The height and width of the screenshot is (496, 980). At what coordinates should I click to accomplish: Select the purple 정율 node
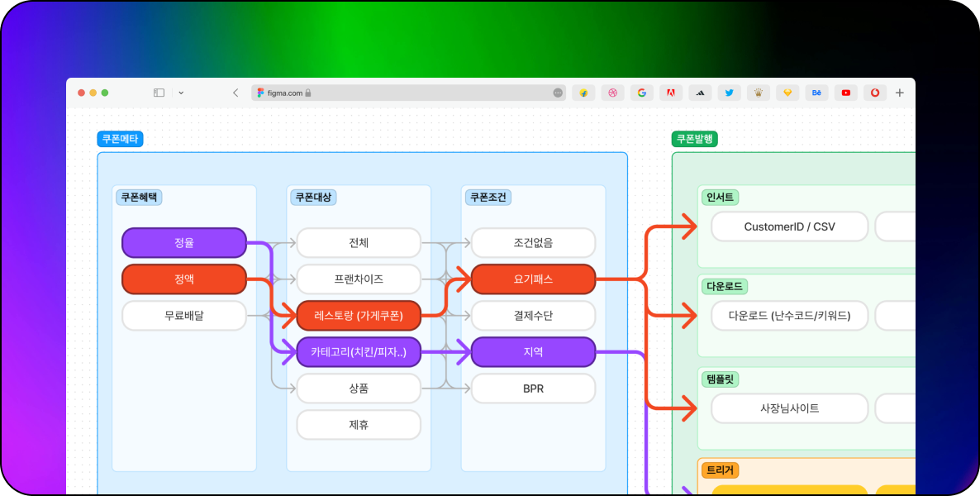pyautogui.click(x=184, y=243)
